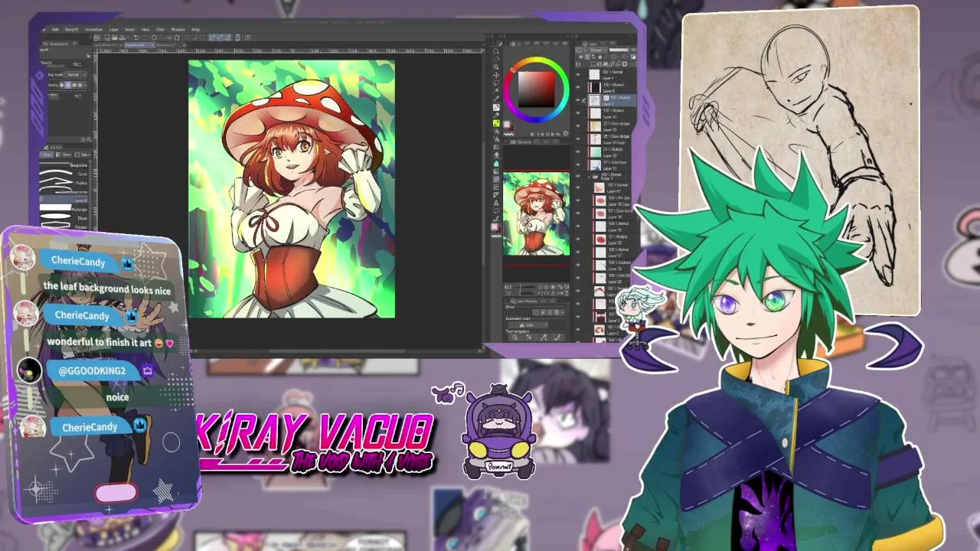The height and width of the screenshot is (551, 980).
Task: Click the New file toolbar icon
Action: [x=107, y=37]
